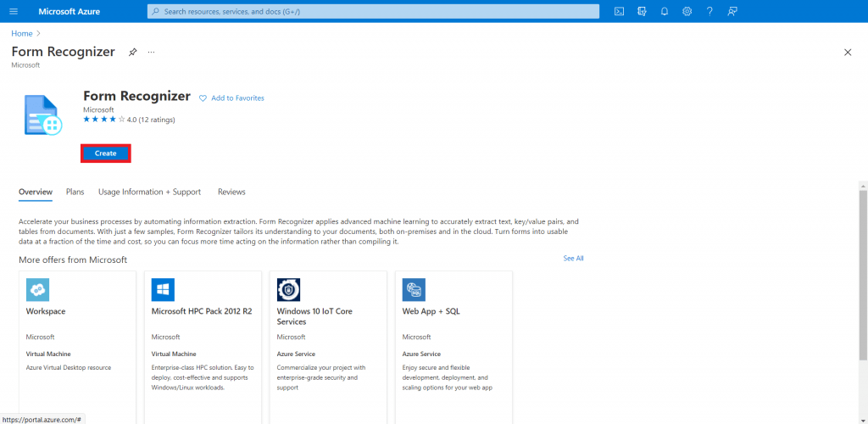Click Enjoy secure and flexible description text
Image resolution: width=868 pixels, height=424 pixels.
click(448, 377)
